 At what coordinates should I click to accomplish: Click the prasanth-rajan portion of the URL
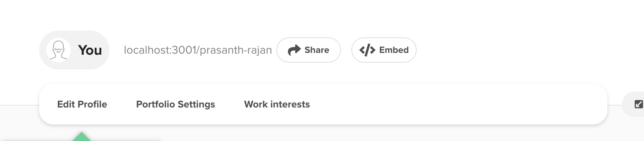coord(236,50)
